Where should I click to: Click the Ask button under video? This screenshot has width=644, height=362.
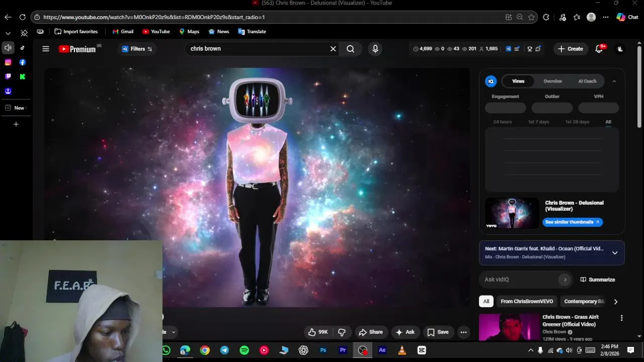tap(405, 332)
